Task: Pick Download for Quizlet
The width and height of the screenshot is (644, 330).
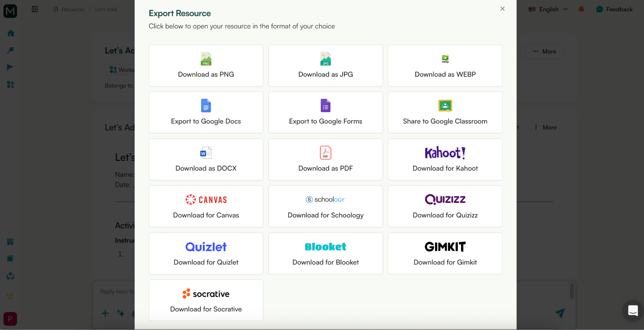Action: [206, 253]
